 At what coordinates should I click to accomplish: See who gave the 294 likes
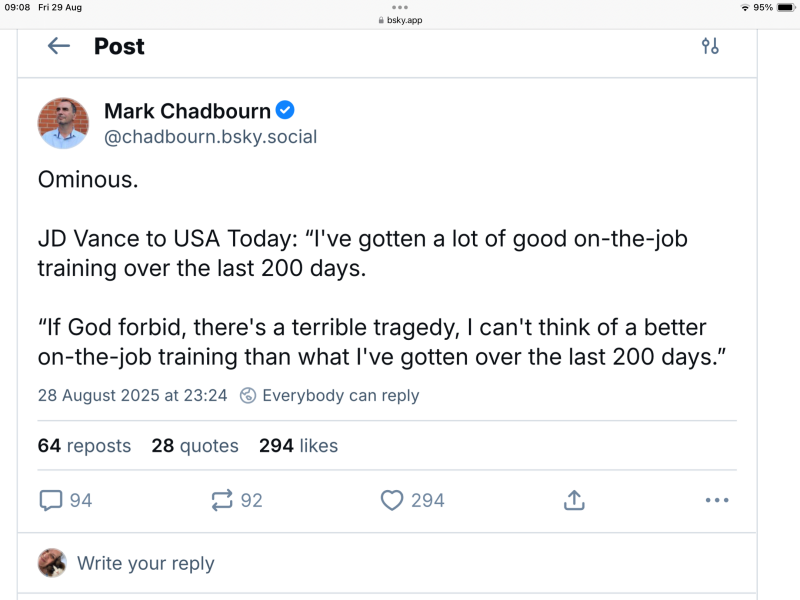pyautogui.click(x=299, y=445)
